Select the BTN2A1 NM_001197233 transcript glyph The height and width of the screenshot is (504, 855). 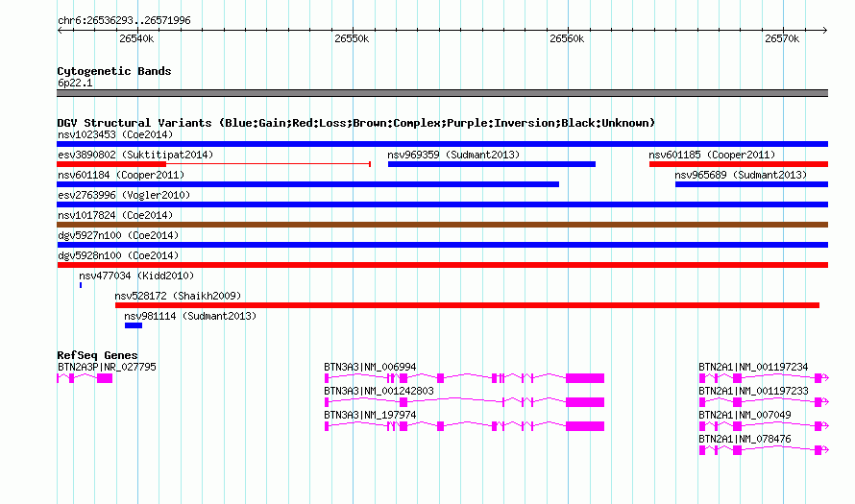click(x=764, y=402)
